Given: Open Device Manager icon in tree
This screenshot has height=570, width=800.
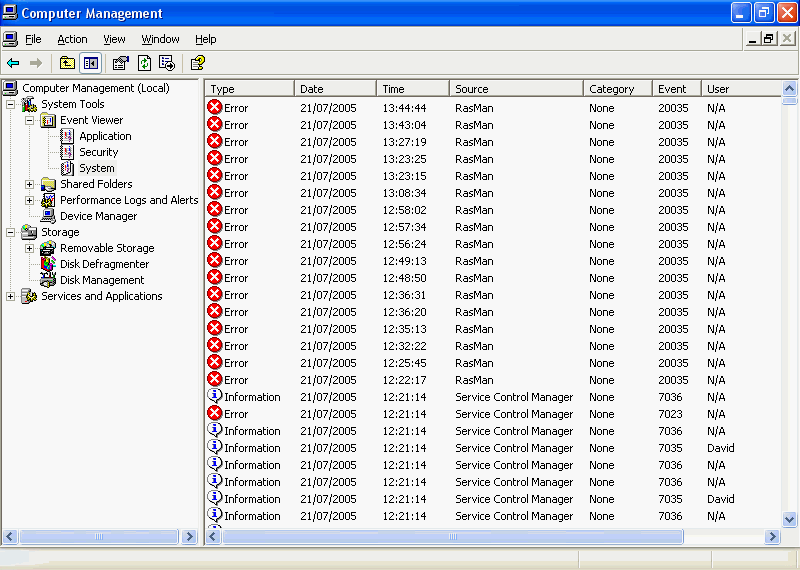Looking at the screenshot, I should [x=48, y=216].
